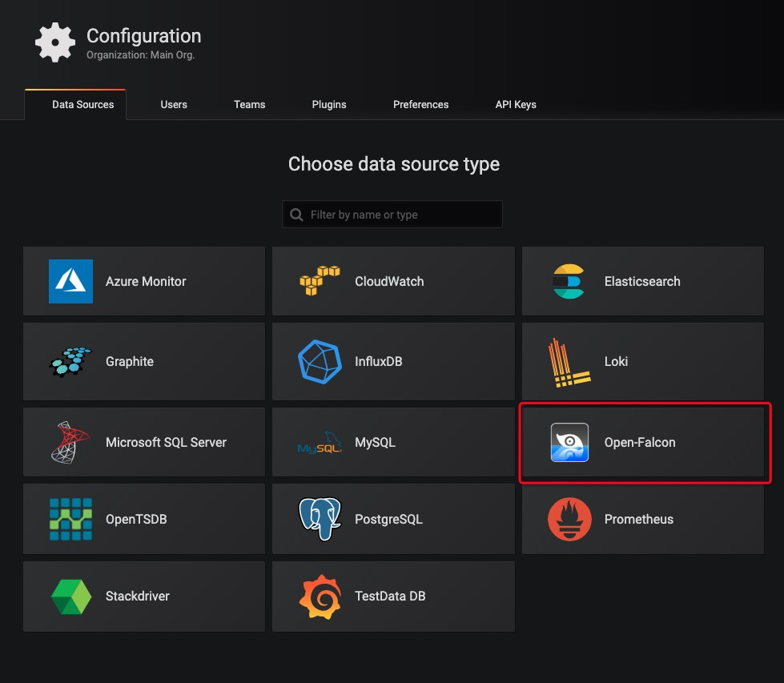
Task: Click the OpenTSDB grid icon
Action: point(70,519)
